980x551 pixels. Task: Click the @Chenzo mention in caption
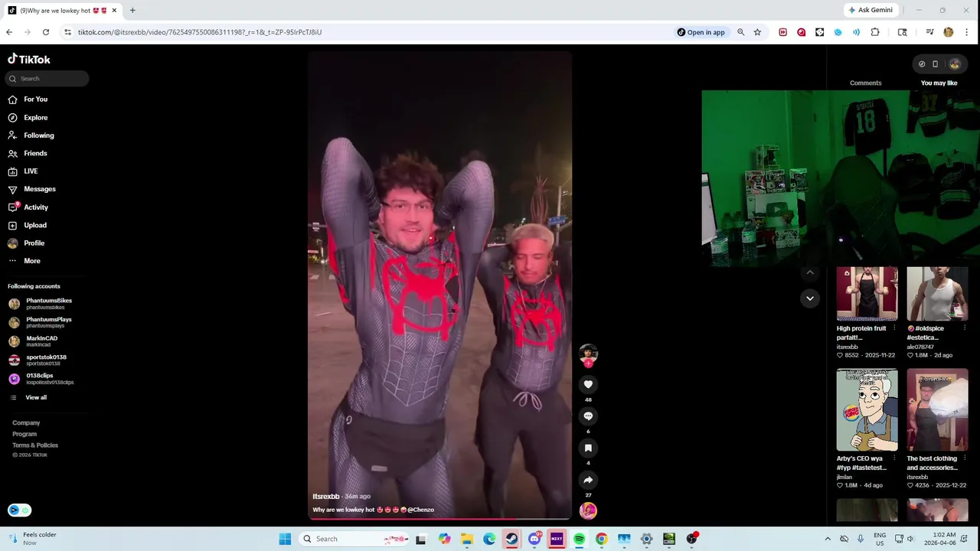(420, 510)
